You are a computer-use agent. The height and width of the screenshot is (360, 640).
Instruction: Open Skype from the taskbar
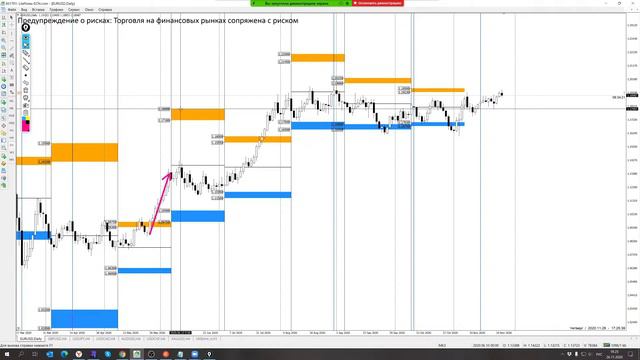coord(108,354)
